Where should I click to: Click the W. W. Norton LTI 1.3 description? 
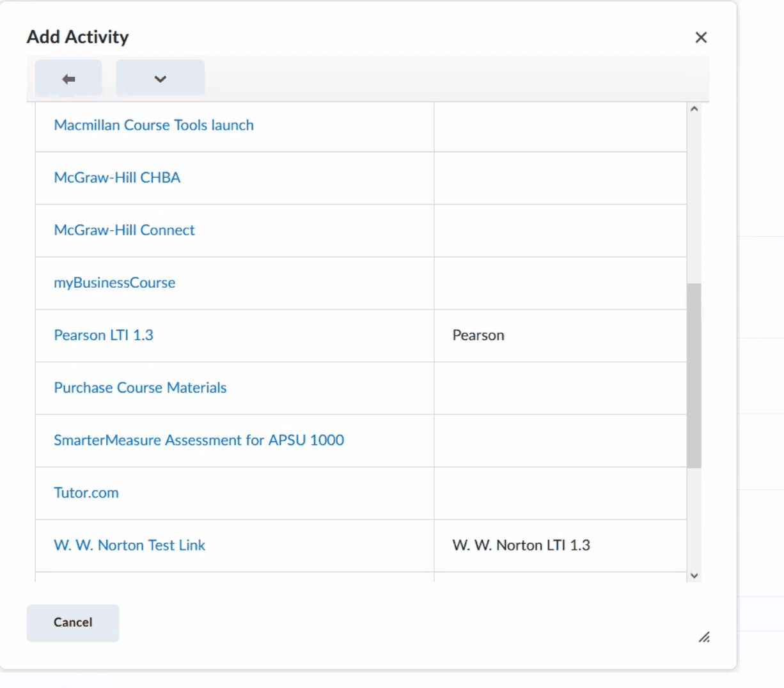[x=521, y=545]
